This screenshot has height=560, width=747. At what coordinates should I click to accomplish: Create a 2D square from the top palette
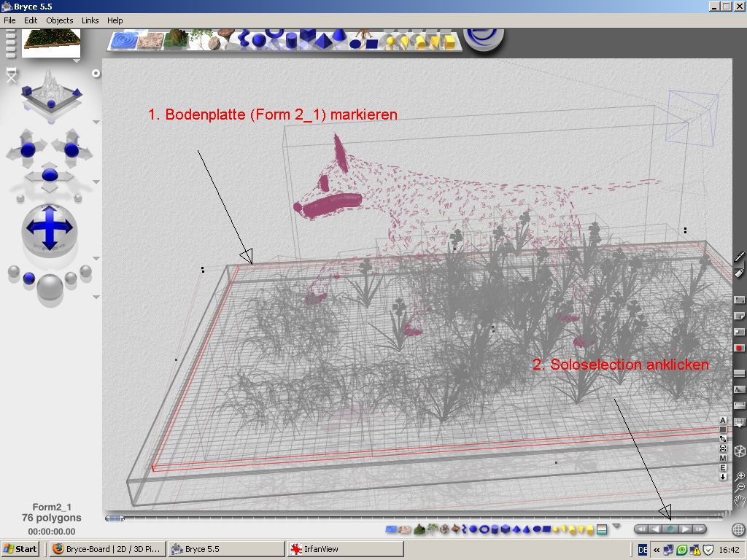pyautogui.click(x=371, y=44)
